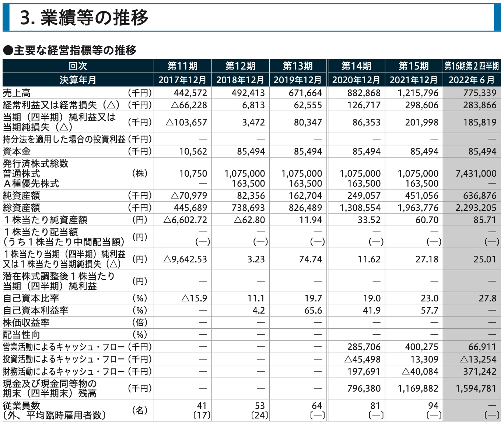Click the 回次 header cell

click(x=78, y=66)
